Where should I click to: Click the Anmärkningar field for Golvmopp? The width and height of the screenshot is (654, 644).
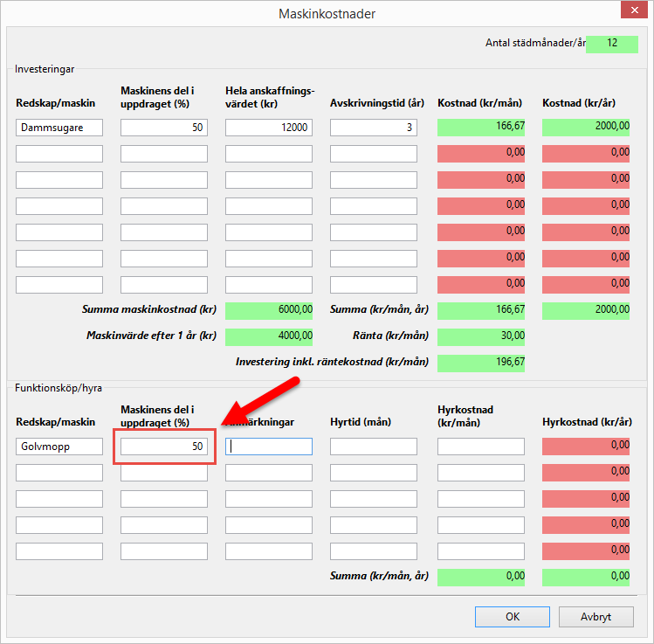tap(268, 447)
